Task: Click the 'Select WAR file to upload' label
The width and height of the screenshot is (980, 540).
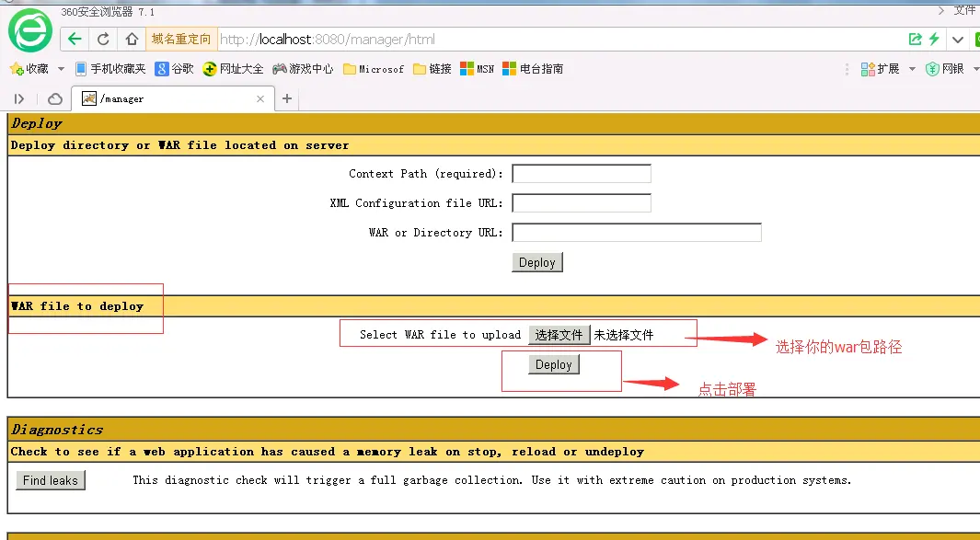Action: coord(440,335)
